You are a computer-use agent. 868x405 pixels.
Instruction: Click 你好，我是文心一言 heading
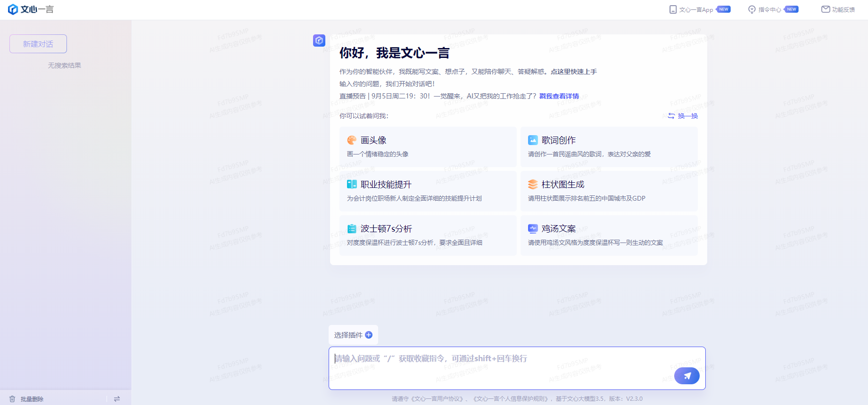[395, 53]
